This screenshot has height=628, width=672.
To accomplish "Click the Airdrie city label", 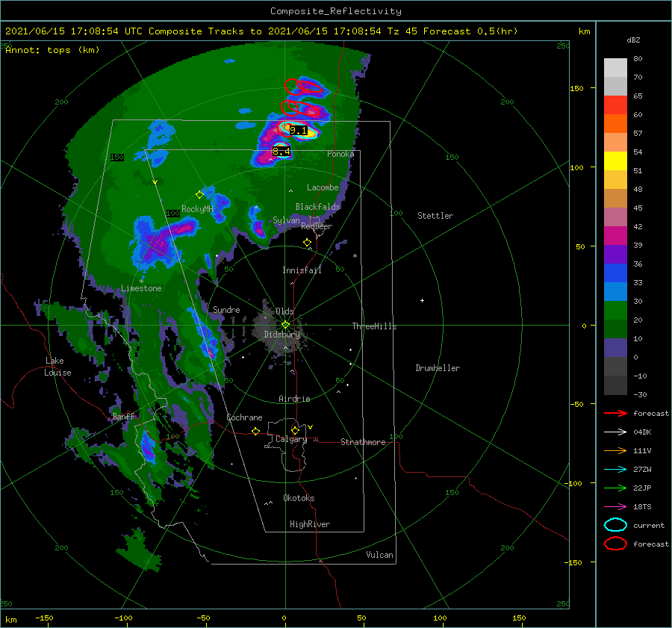I will point(294,399).
